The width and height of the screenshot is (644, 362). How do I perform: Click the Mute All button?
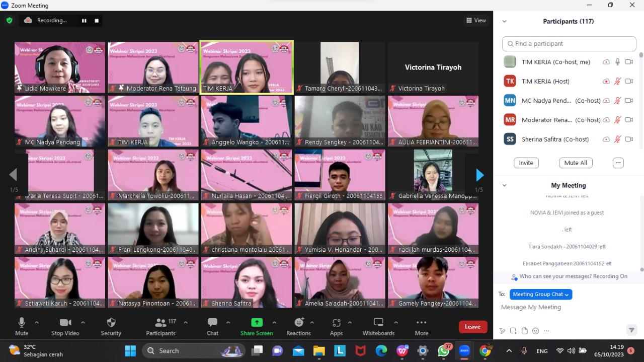pos(576,163)
